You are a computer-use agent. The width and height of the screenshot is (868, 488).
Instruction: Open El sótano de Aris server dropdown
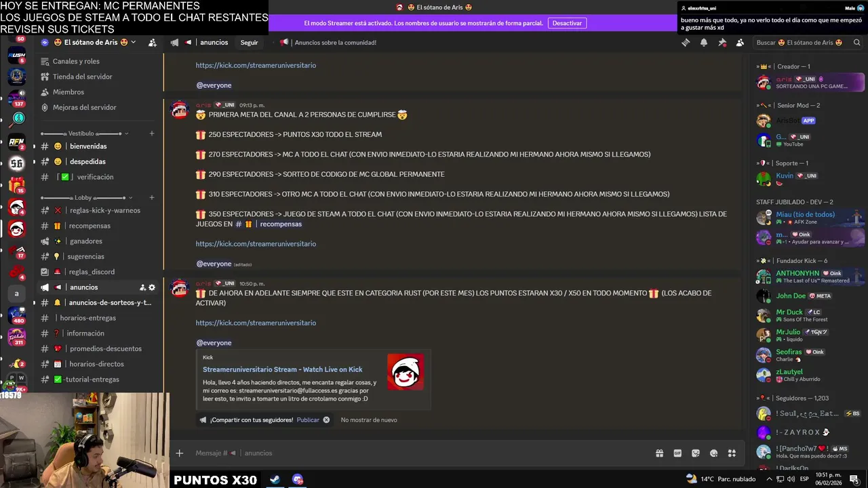(94, 42)
